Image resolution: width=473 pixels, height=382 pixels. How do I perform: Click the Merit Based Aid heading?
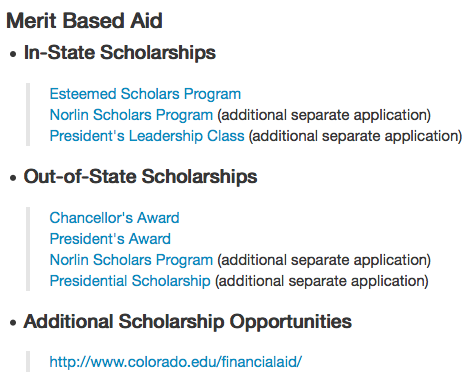(84, 21)
